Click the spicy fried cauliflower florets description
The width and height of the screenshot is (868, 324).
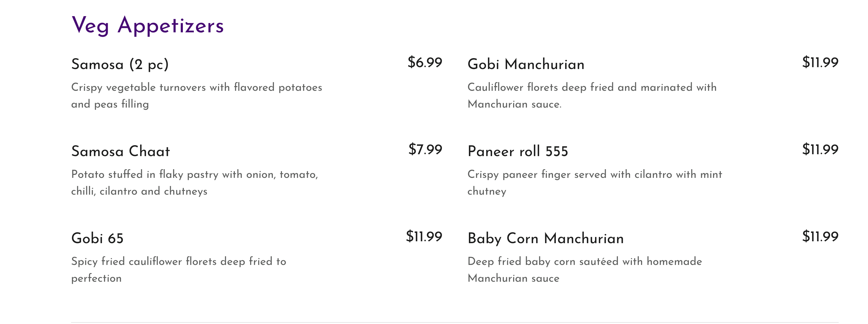pos(179,270)
